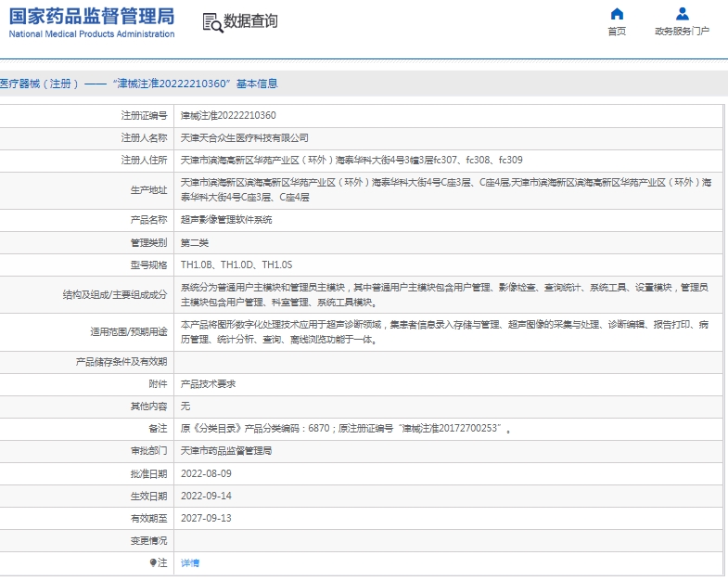Click the home icon 首页
728x581 pixels.
(x=617, y=14)
